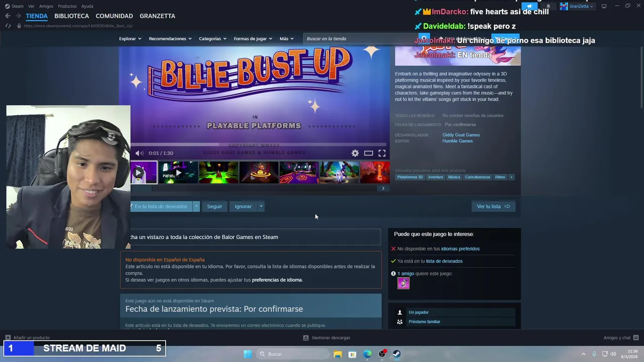Open the Steam menu
644x362 pixels.
pos(14,6)
